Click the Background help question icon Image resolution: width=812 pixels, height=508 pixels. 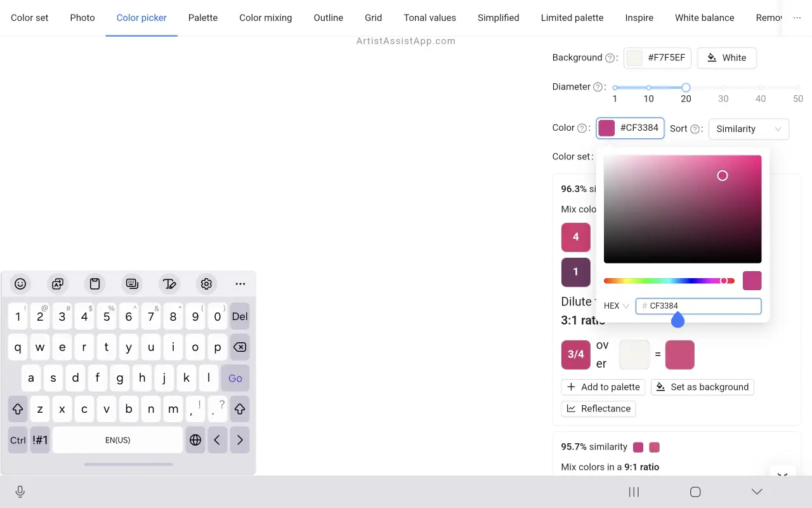[x=610, y=58]
